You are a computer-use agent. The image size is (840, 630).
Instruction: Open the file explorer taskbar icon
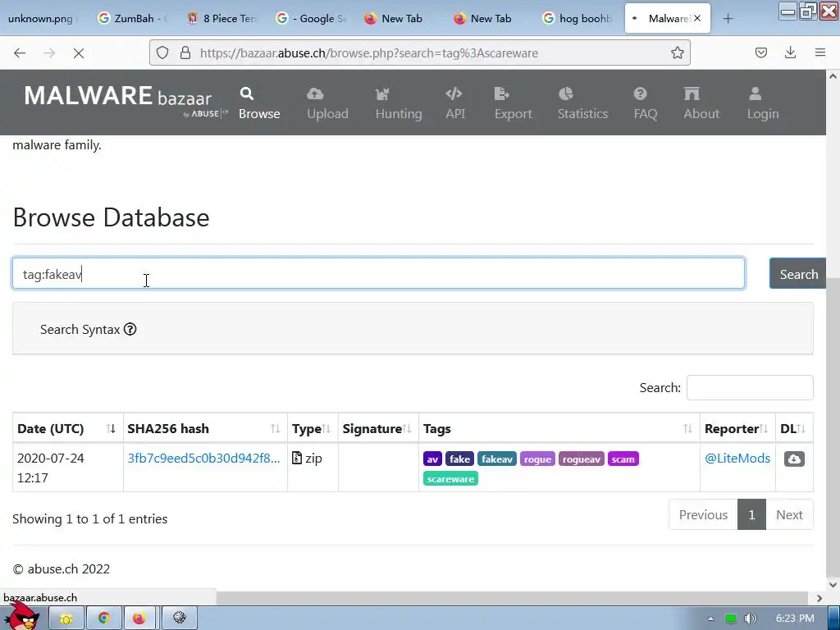(66, 619)
